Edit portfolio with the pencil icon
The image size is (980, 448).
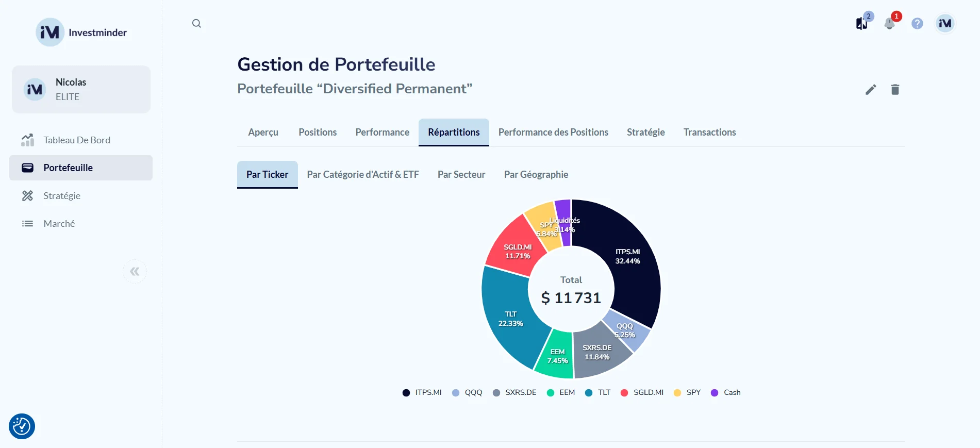871,90
